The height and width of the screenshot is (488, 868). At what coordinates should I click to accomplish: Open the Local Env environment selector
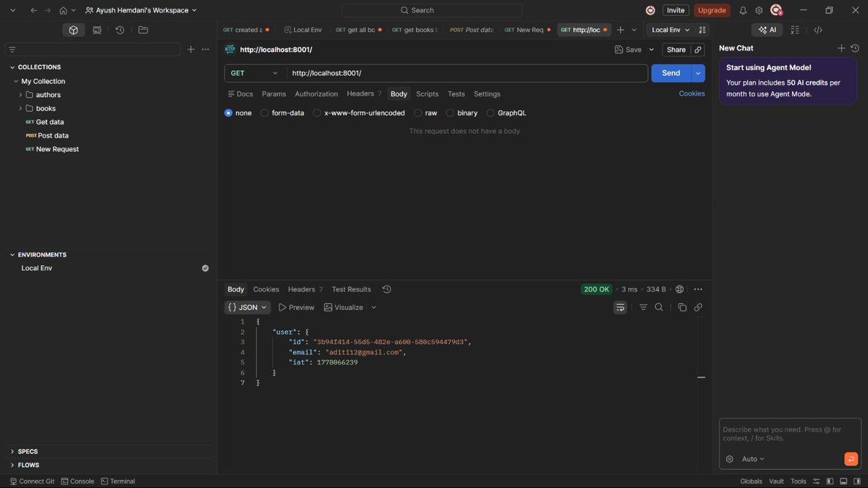671,30
